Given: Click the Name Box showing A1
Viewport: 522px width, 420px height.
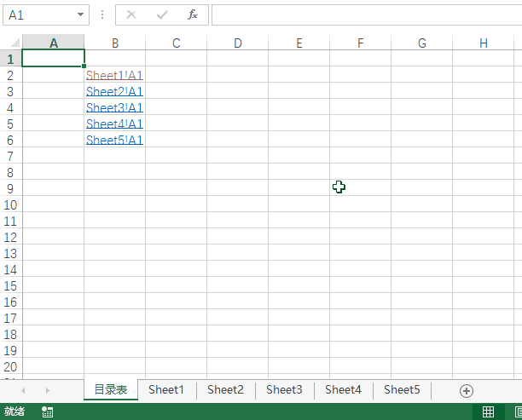Looking at the screenshot, I should coord(38,15).
